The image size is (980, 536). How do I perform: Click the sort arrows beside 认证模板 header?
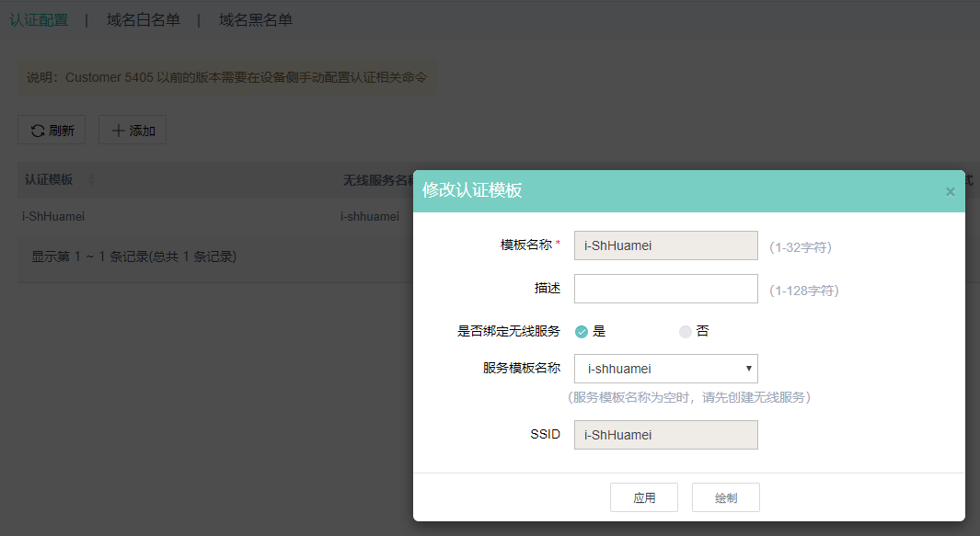(x=90, y=179)
